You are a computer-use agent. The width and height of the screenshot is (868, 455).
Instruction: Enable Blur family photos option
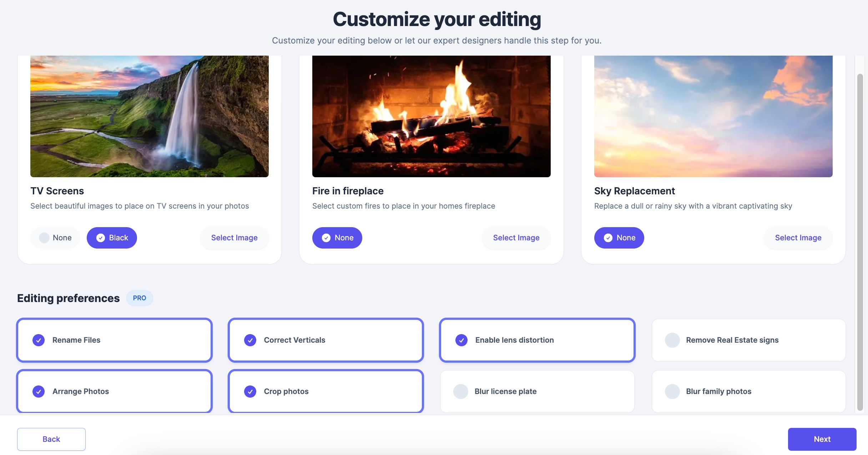coord(748,392)
